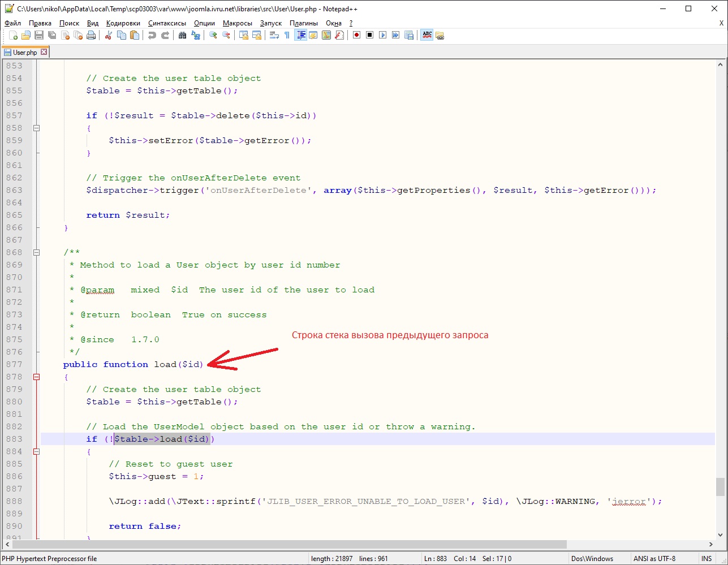The image size is (728, 565).
Task: Create a new document via toolbar icon
Action: (13, 35)
